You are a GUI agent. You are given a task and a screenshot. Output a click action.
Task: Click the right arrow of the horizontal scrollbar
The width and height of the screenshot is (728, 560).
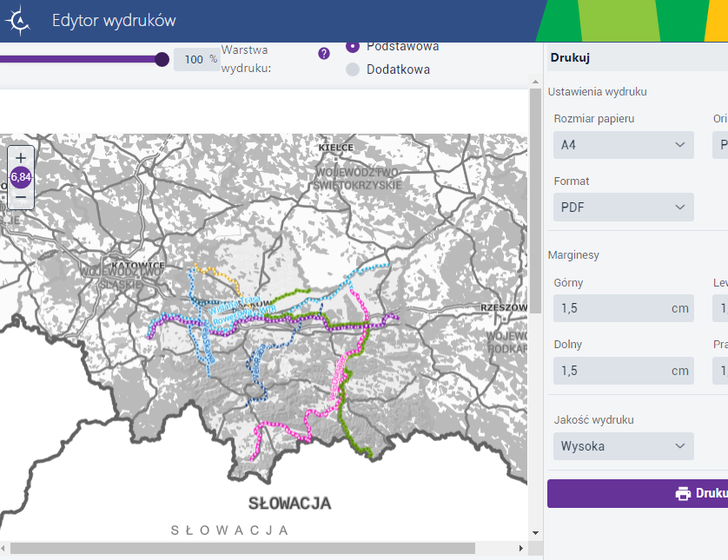click(x=521, y=549)
